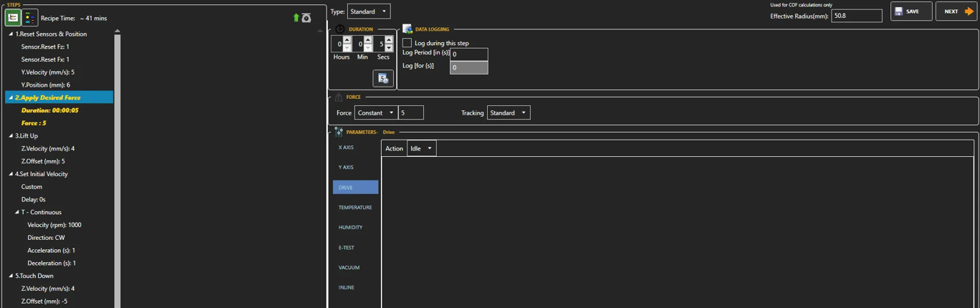Select the X AXIS parameter tab

[x=355, y=148]
